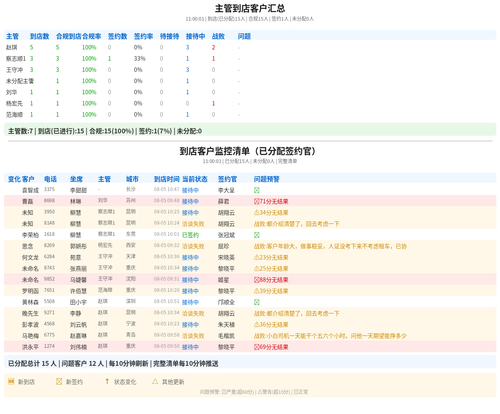The image size is (500, 414).
Task: Select the 到店时间 column header
Action: click(x=167, y=179)
